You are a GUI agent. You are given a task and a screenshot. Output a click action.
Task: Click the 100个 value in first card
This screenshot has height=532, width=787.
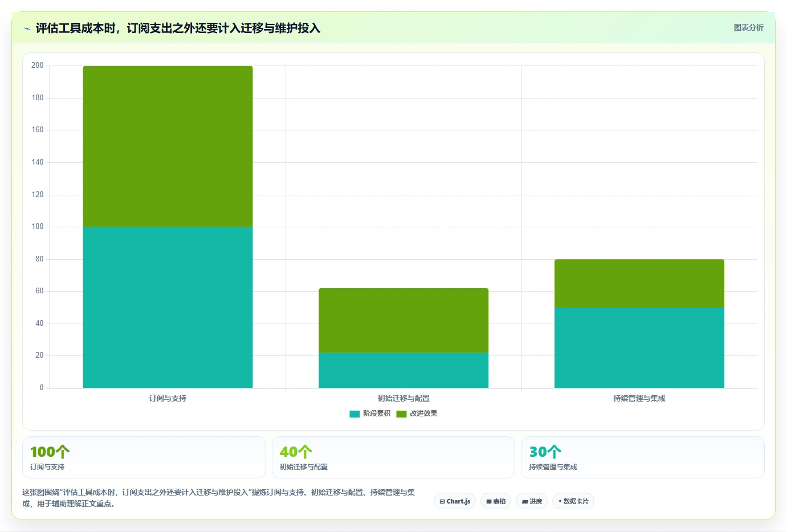pos(50,452)
